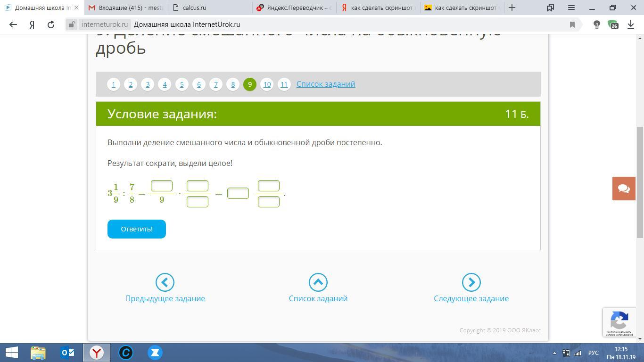Image resolution: width=644 pixels, height=362 pixels.
Task: Open the browser downloads arrow
Action: click(x=631, y=25)
